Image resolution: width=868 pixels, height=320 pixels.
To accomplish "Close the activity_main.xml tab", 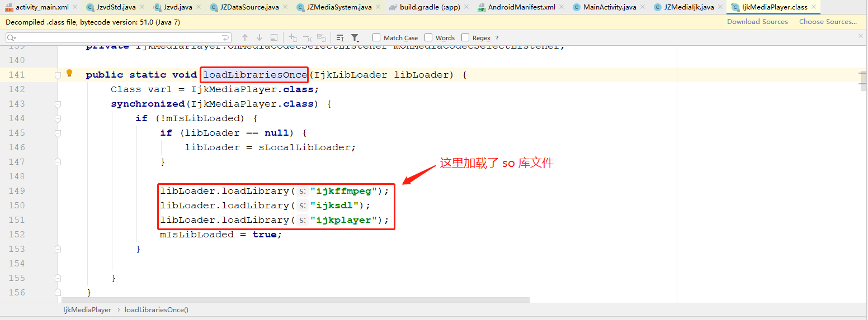I will (75, 7).
